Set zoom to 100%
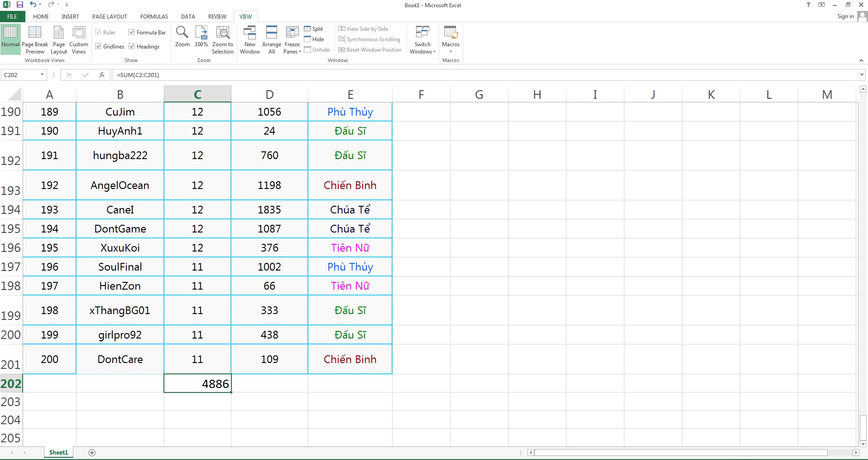868x460 pixels. pos(201,37)
